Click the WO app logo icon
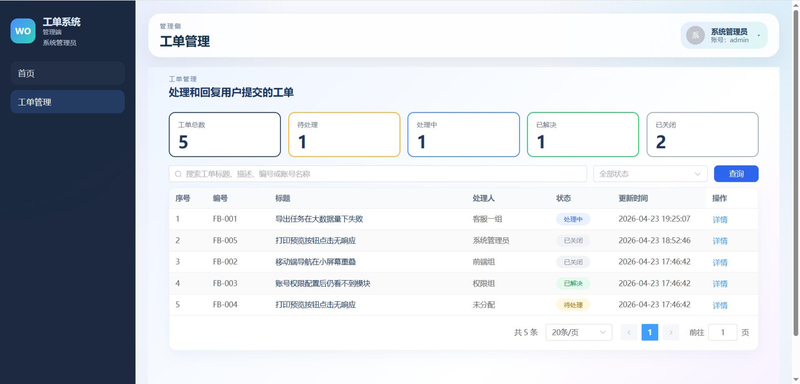Screen dimensions: 800x384 pyautogui.click(x=23, y=31)
